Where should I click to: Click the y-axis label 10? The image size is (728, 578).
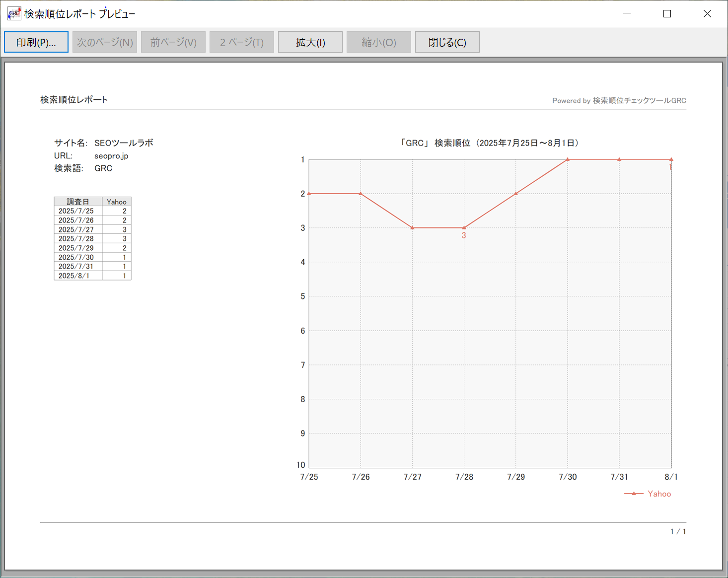[x=301, y=465]
